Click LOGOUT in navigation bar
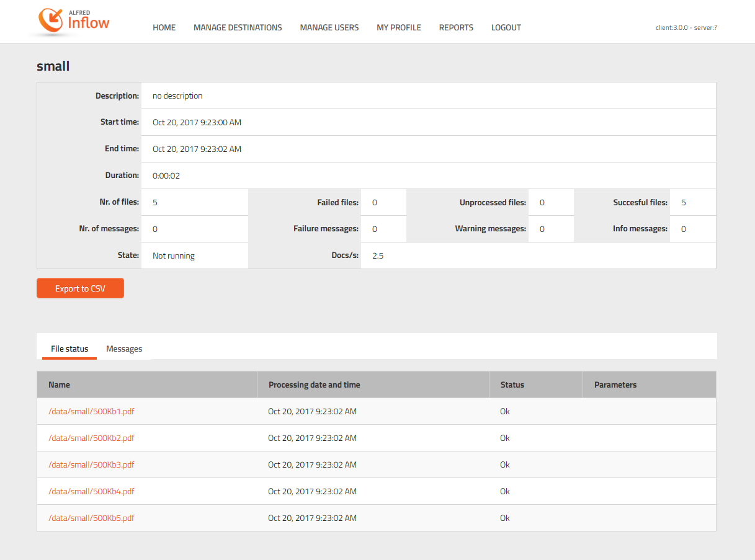Viewport: 755px width, 560px height. [x=506, y=27]
